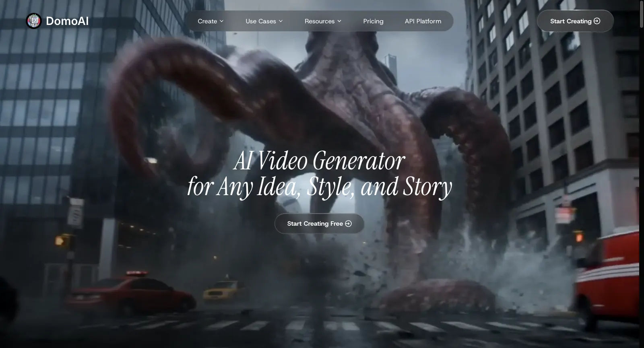The image size is (644, 348).
Task: Click the Start Creating header button
Action: (x=575, y=21)
